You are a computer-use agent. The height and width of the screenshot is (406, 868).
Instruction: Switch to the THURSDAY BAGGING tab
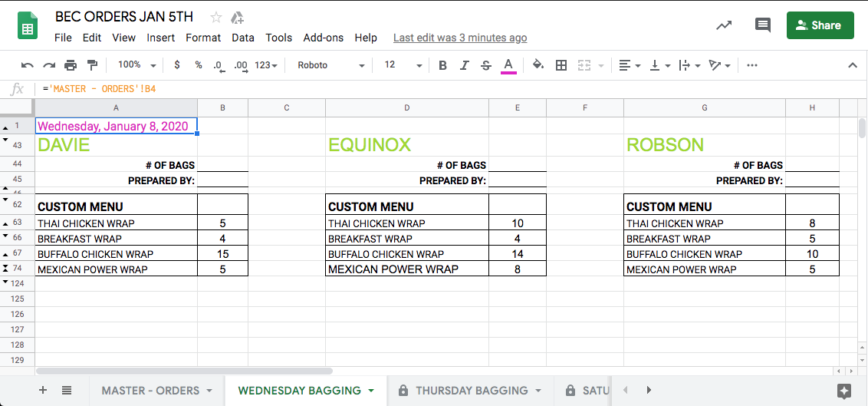pyautogui.click(x=472, y=391)
